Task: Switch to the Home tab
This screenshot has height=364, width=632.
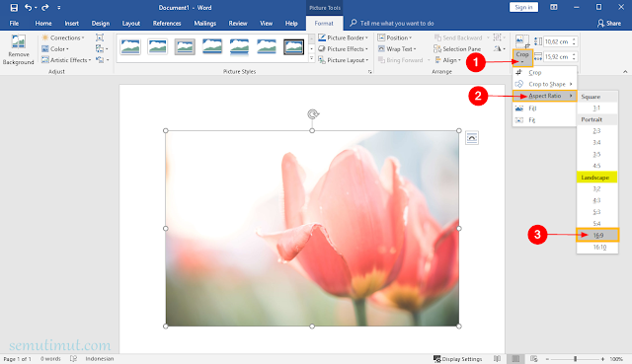Action: pos(43,24)
